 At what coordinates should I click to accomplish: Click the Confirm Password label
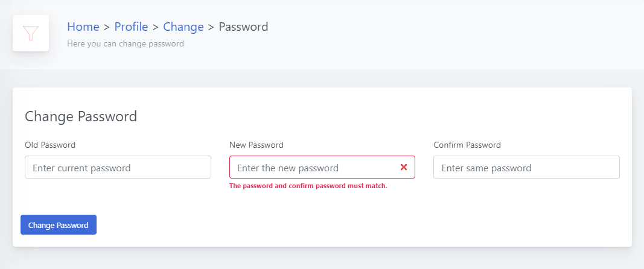tap(467, 145)
